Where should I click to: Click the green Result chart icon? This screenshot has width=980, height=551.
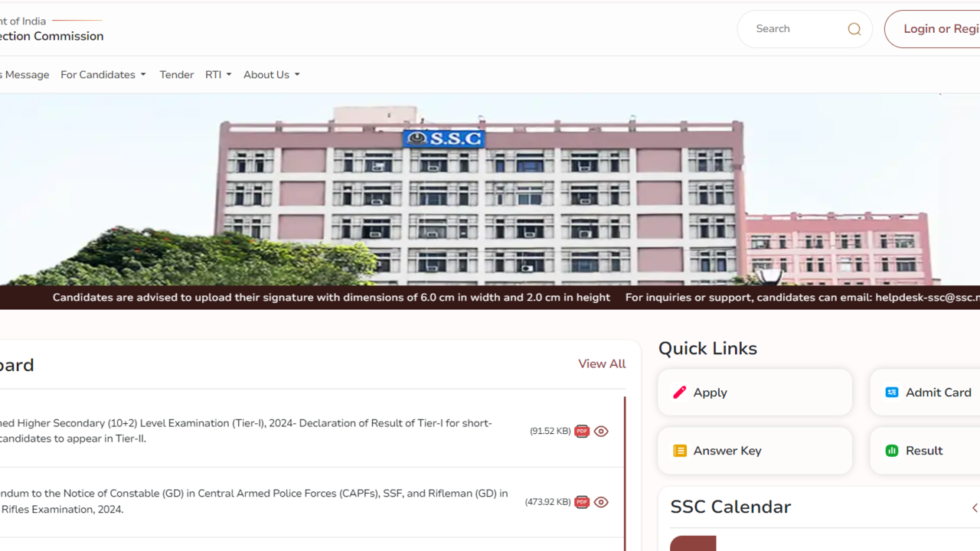tap(892, 451)
